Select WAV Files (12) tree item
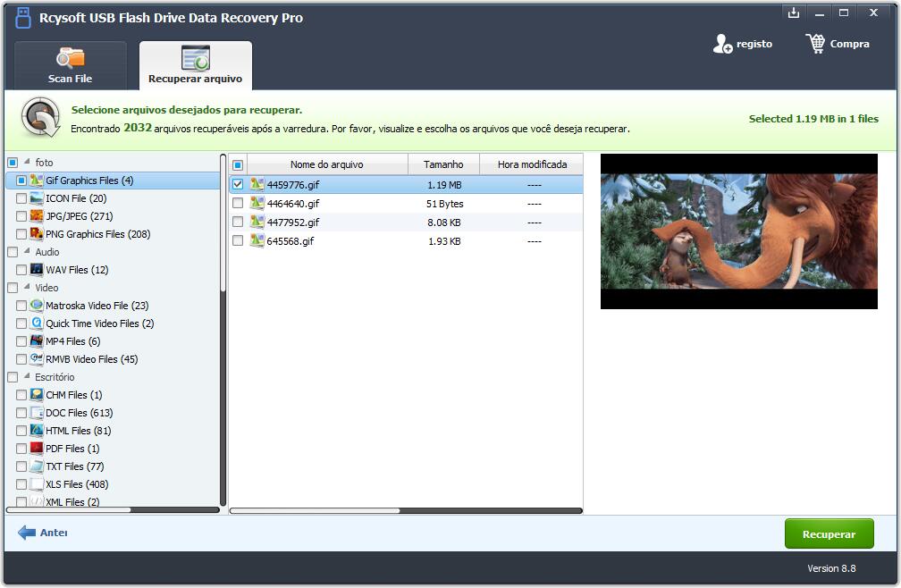Screen dimensions: 901x588 point(77,269)
